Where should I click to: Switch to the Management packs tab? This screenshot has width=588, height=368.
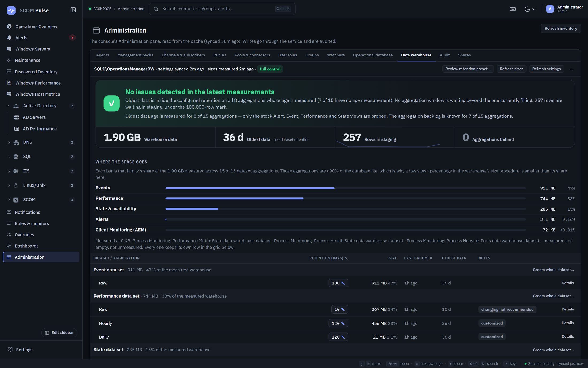135,55
